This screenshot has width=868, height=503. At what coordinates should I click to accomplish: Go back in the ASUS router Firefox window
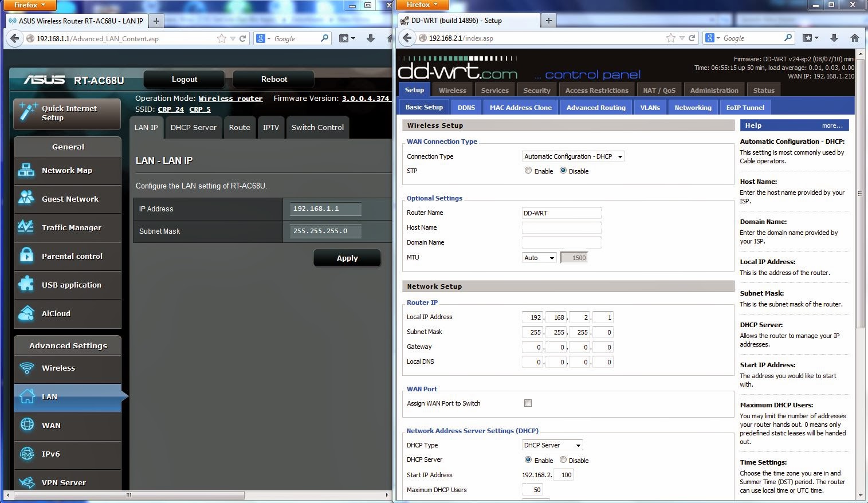click(14, 38)
